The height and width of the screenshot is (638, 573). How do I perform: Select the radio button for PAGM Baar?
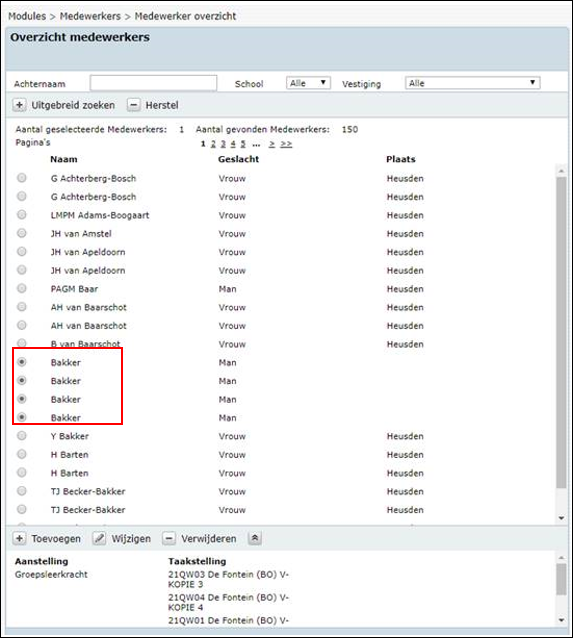point(22,288)
